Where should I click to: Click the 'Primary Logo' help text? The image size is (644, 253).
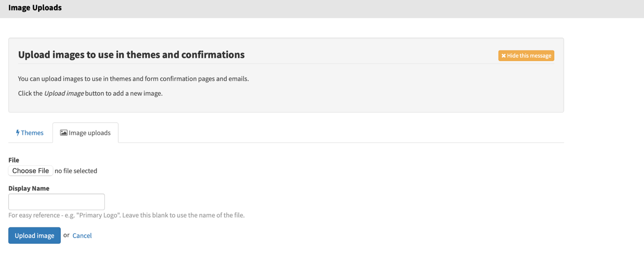click(x=126, y=215)
